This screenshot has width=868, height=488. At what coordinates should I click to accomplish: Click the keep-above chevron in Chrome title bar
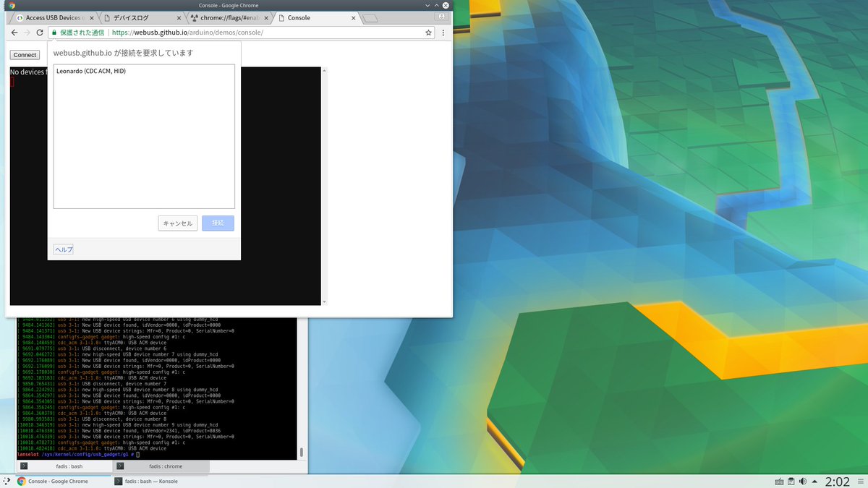(435, 5)
